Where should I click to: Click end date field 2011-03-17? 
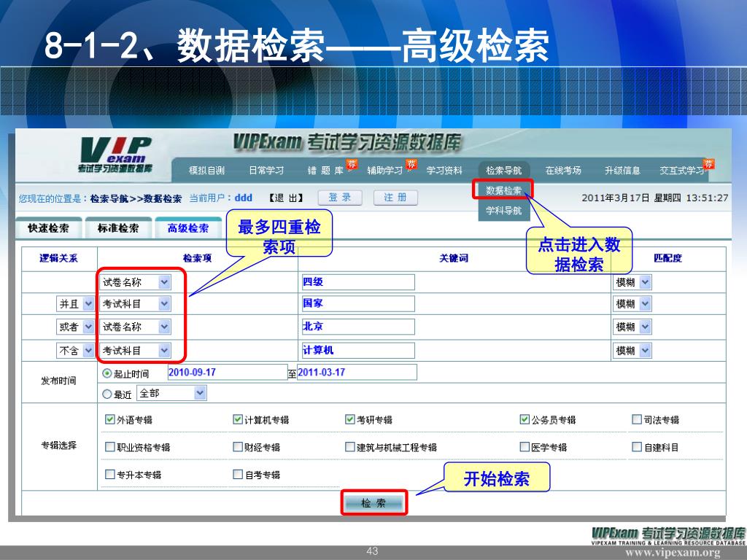(357, 373)
